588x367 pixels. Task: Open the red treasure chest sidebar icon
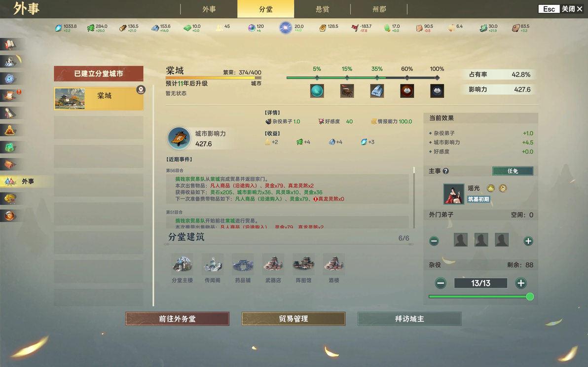click(x=10, y=164)
